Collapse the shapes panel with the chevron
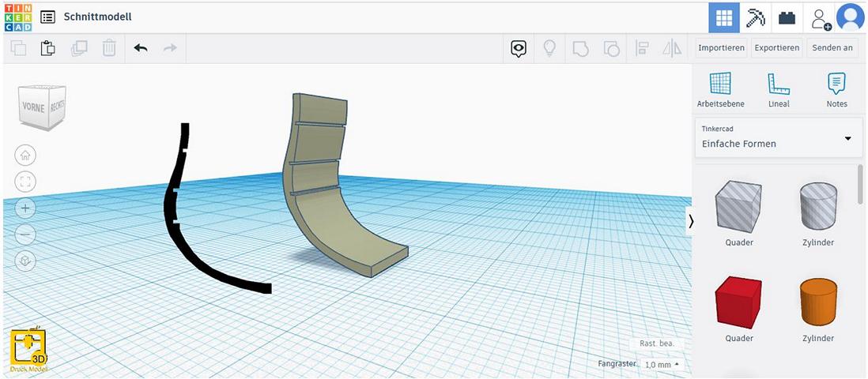The image size is (868, 379). click(x=691, y=221)
